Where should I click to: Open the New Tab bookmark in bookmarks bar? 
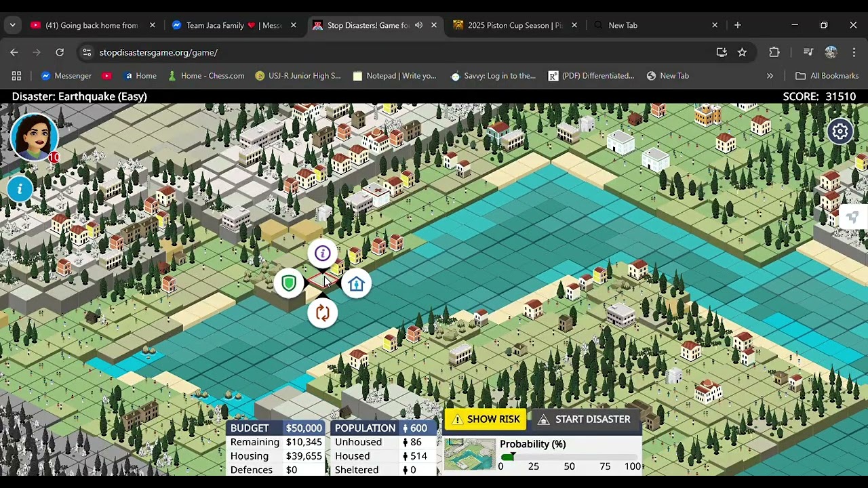668,76
